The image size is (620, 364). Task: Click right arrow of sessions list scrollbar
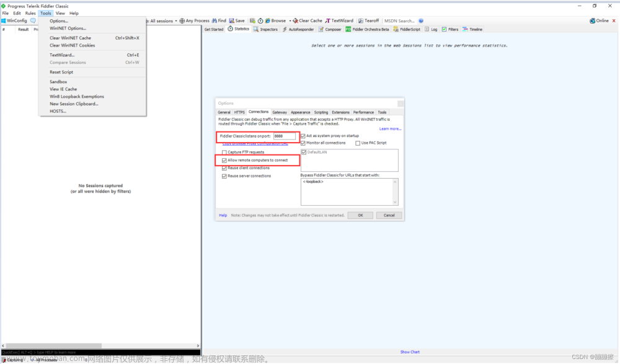(198, 346)
